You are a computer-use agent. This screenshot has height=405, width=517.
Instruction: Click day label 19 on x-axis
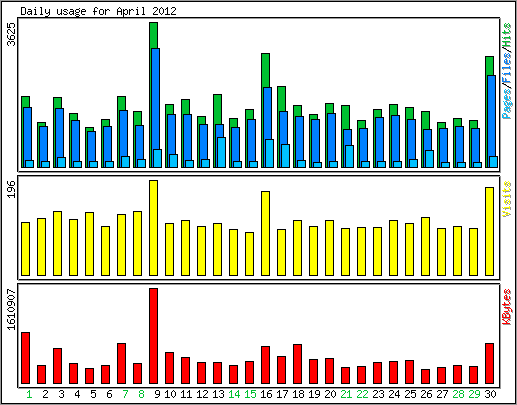[x=314, y=394]
